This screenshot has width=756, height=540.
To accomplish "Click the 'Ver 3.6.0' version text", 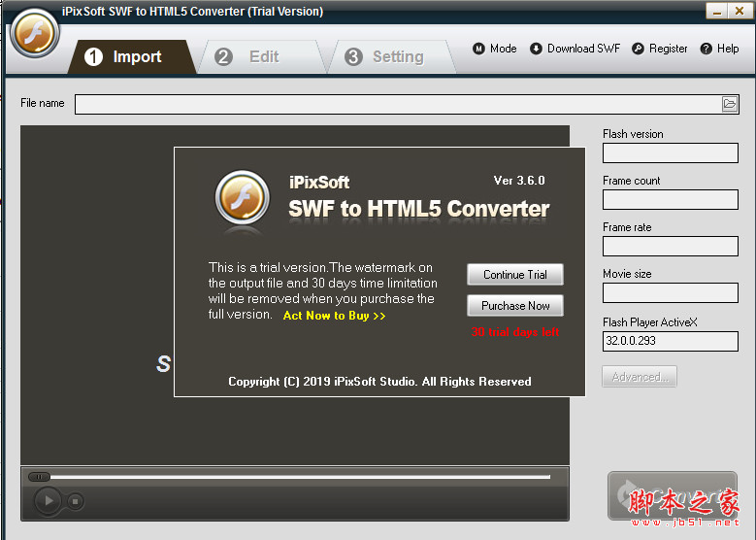I will point(519,181).
